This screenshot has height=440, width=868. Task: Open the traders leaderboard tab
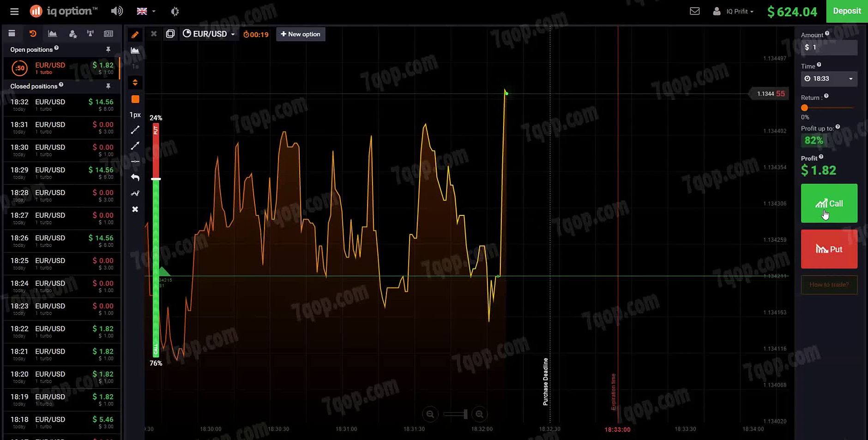[x=72, y=33]
